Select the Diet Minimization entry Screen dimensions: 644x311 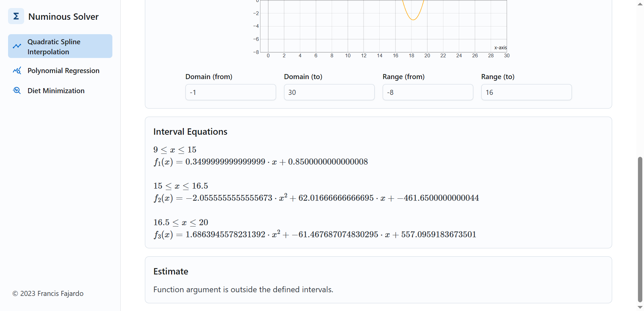point(56,90)
